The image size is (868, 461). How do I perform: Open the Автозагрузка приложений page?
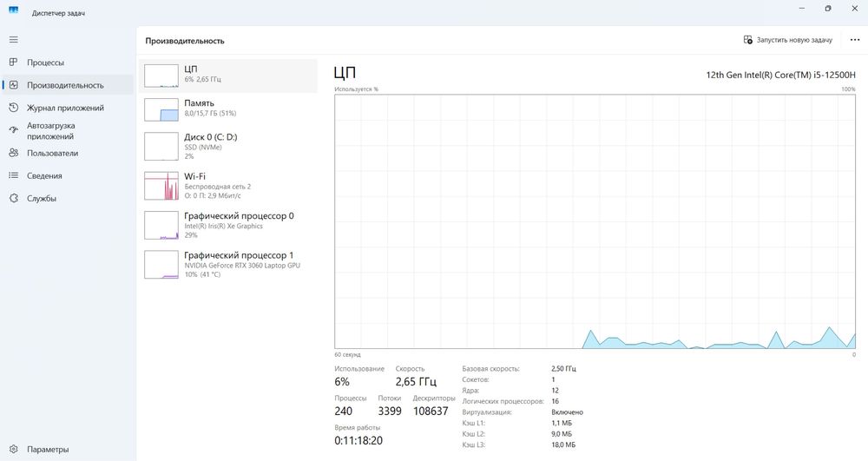[67, 130]
